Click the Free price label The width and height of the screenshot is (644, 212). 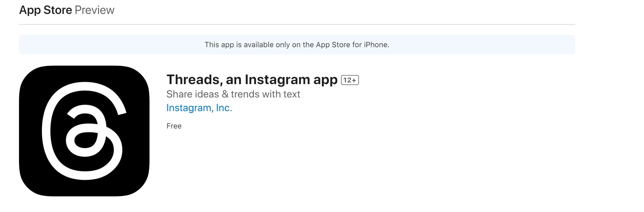point(174,126)
